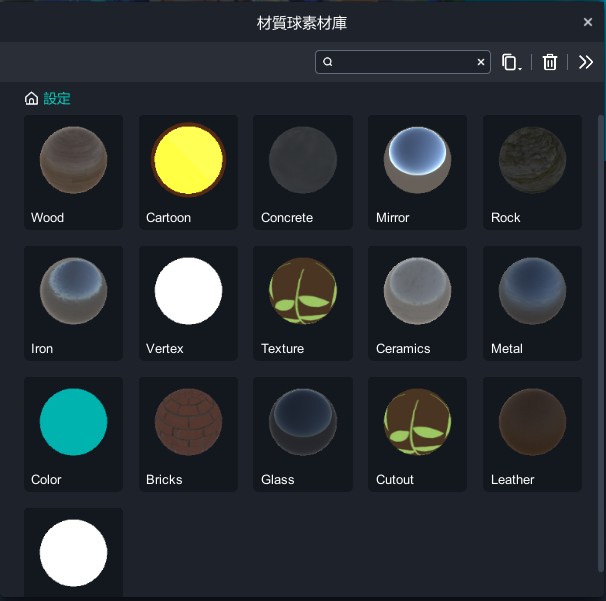Click the trash delete icon
The image size is (606, 601).
pos(549,63)
